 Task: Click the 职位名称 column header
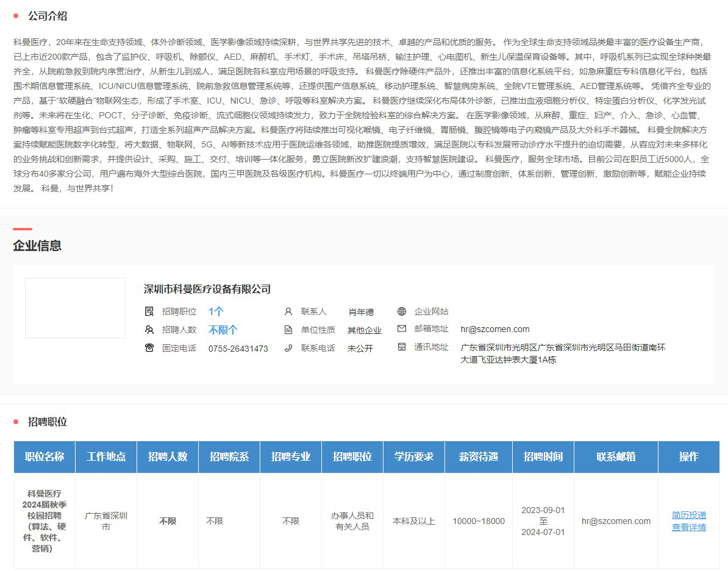(x=45, y=457)
